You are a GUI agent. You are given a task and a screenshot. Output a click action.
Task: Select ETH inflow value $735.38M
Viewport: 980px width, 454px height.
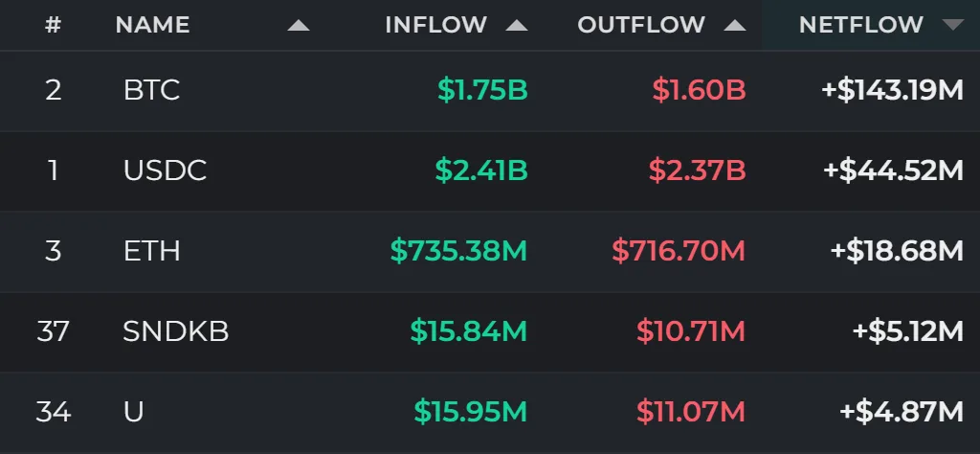458,251
